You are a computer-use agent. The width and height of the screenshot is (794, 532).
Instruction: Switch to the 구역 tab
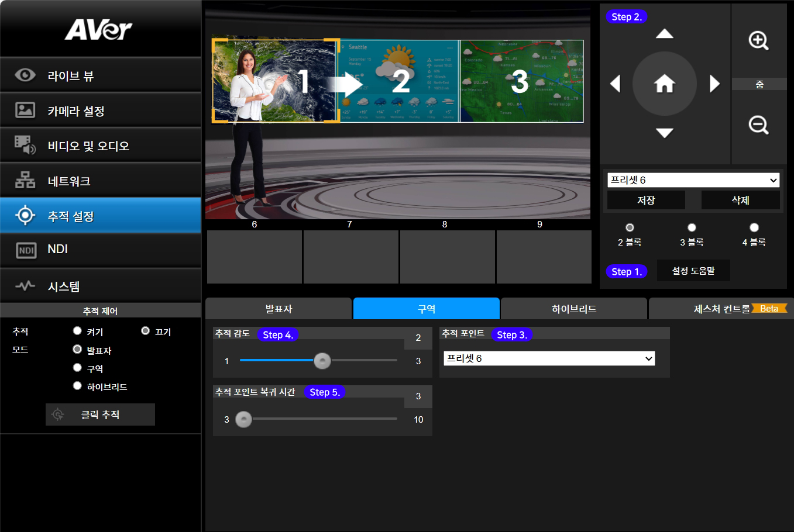coord(427,309)
